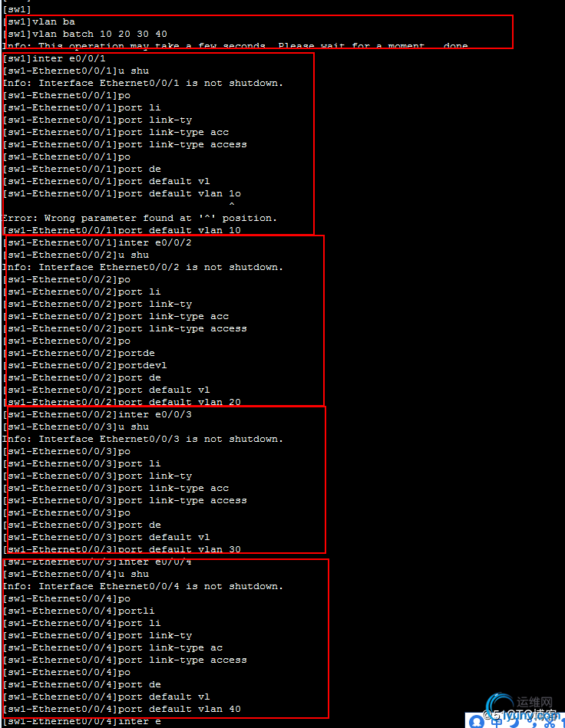Click the Error wrong parameter message line
This screenshot has height=728, width=565.
click(140, 218)
